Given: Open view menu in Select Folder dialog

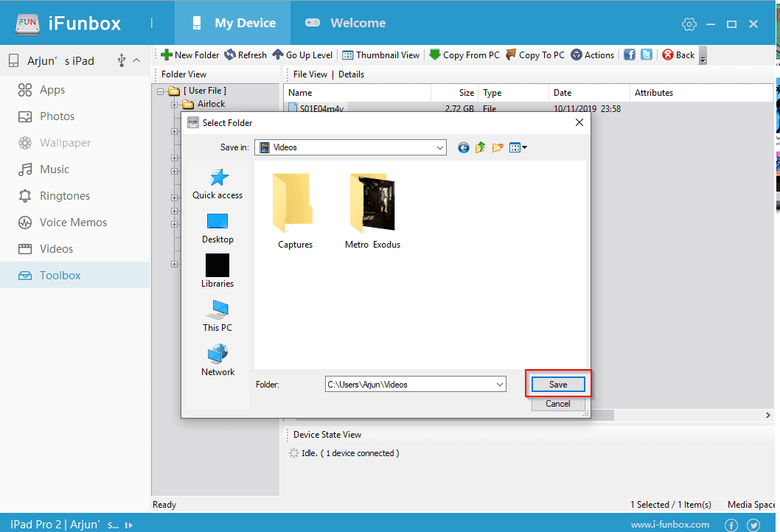Looking at the screenshot, I should point(518,147).
